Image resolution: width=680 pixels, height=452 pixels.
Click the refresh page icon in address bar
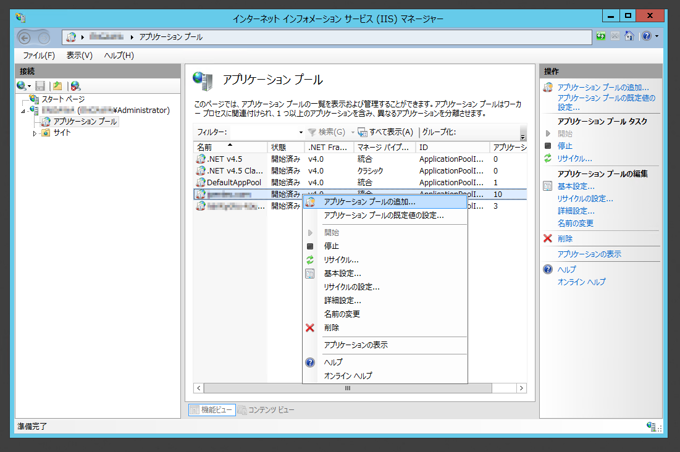[x=601, y=36]
